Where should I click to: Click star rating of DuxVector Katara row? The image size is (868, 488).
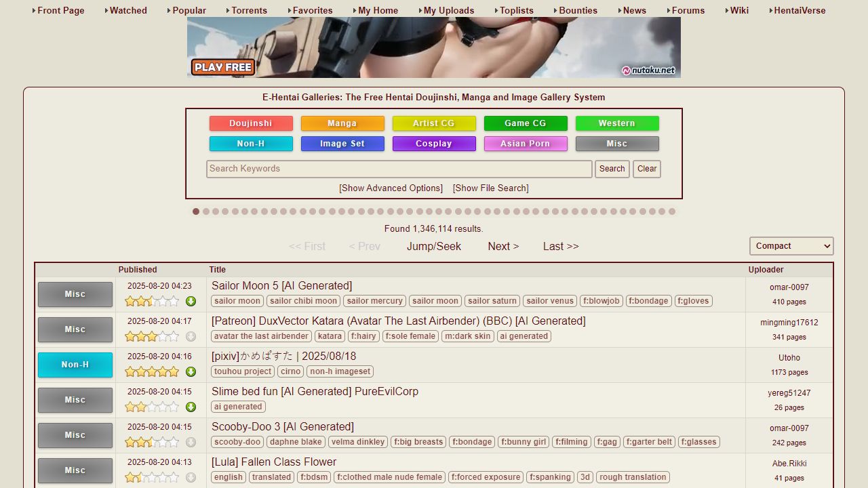tap(152, 336)
